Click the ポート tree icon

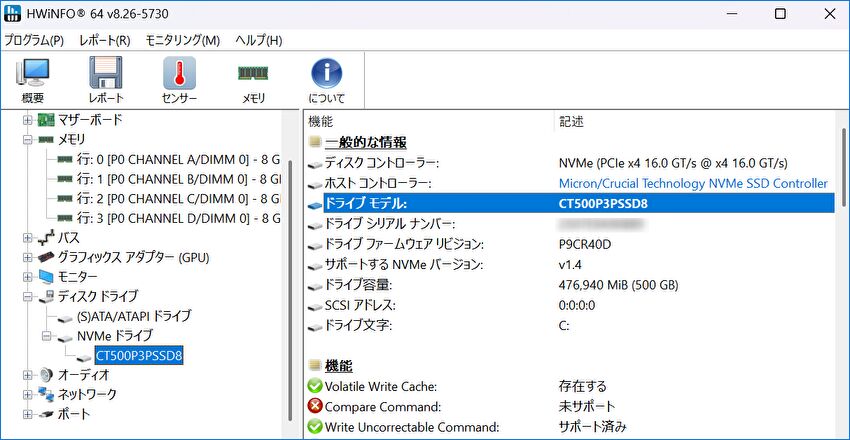(46, 414)
